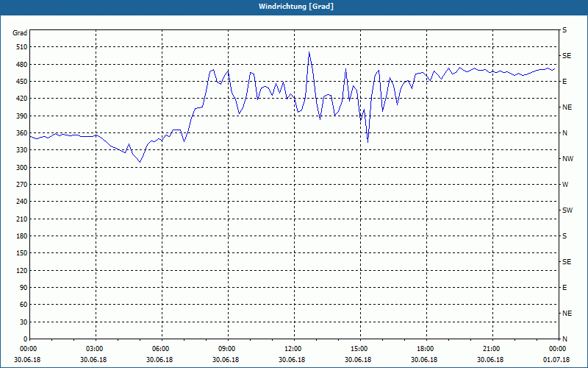This screenshot has width=588, height=368.
Task: Click the 06:00 time axis label
Action: [x=162, y=349]
